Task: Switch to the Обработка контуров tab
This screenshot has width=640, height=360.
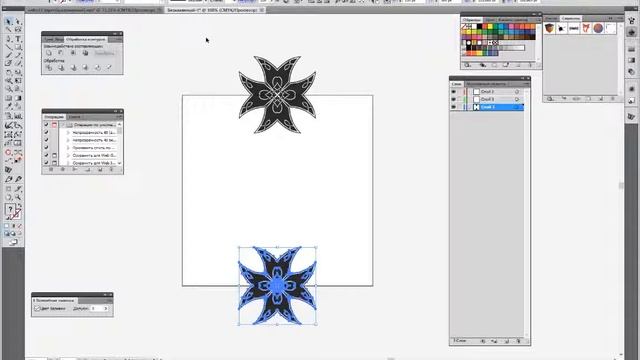Action: (x=86, y=40)
